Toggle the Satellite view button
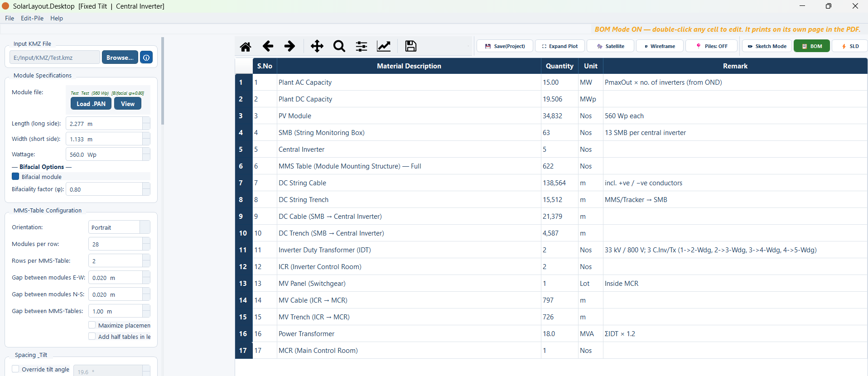Screen dimensions: 868x376 click(x=610, y=46)
